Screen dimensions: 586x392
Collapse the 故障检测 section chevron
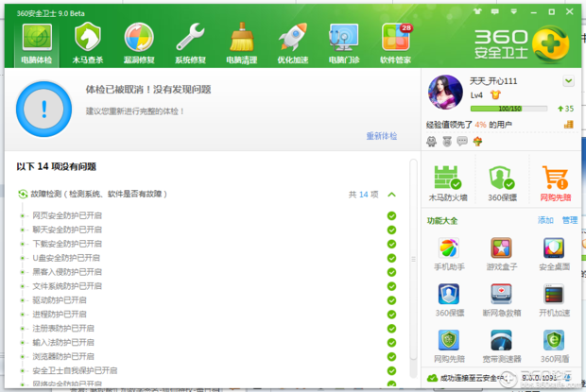(x=391, y=195)
